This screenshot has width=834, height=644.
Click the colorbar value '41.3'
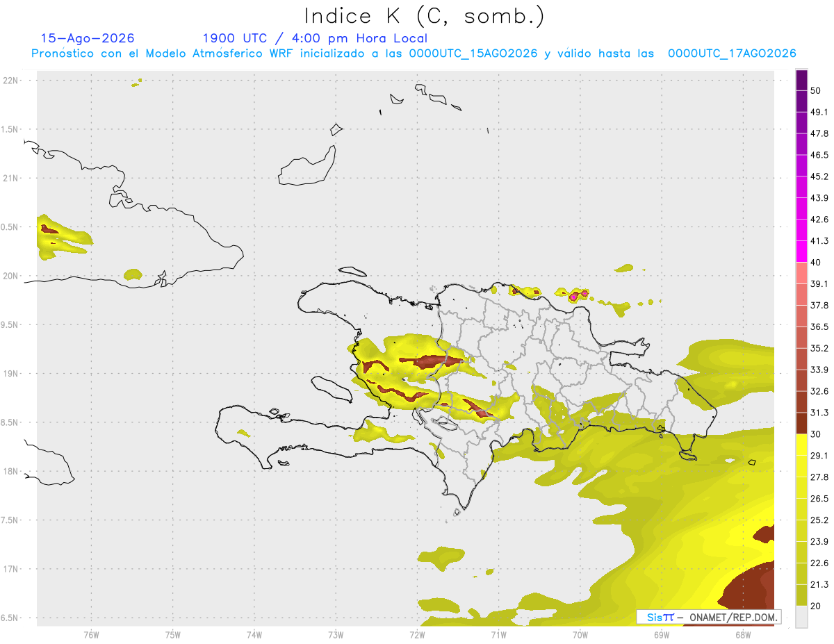pyautogui.click(x=819, y=241)
